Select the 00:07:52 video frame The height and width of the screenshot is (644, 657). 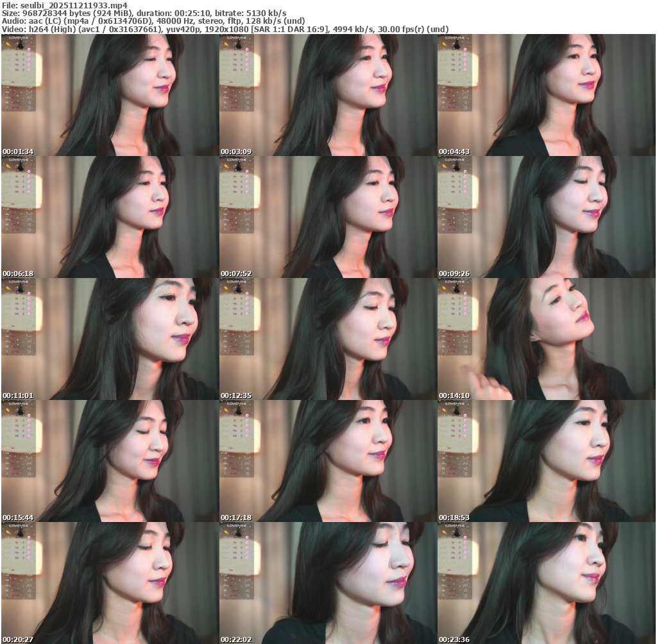[x=328, y=217]
